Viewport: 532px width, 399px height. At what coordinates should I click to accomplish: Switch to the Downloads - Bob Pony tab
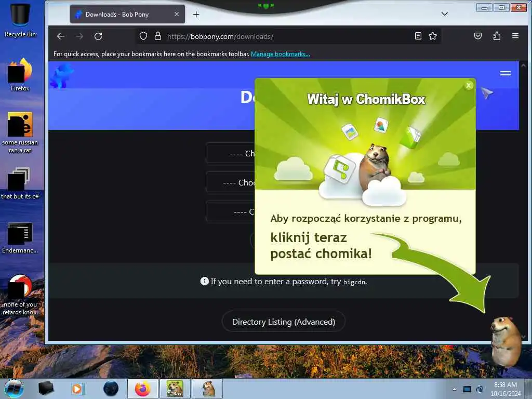tap(127, 14)
